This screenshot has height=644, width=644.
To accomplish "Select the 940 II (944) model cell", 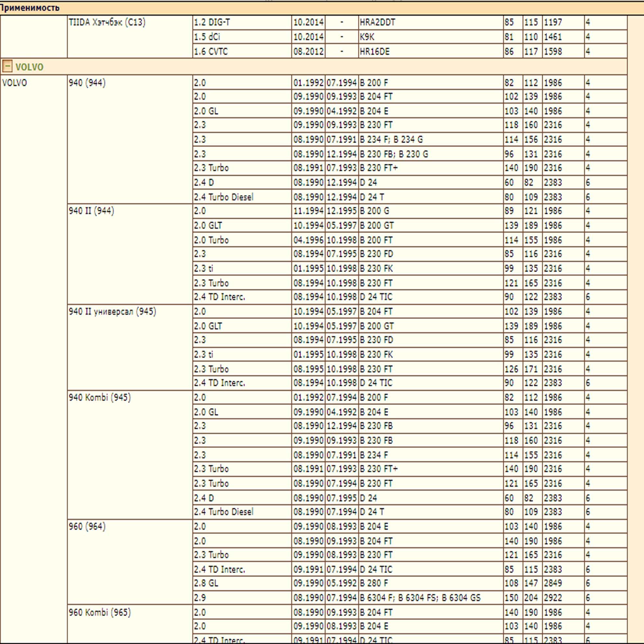I will pos(130,254).
